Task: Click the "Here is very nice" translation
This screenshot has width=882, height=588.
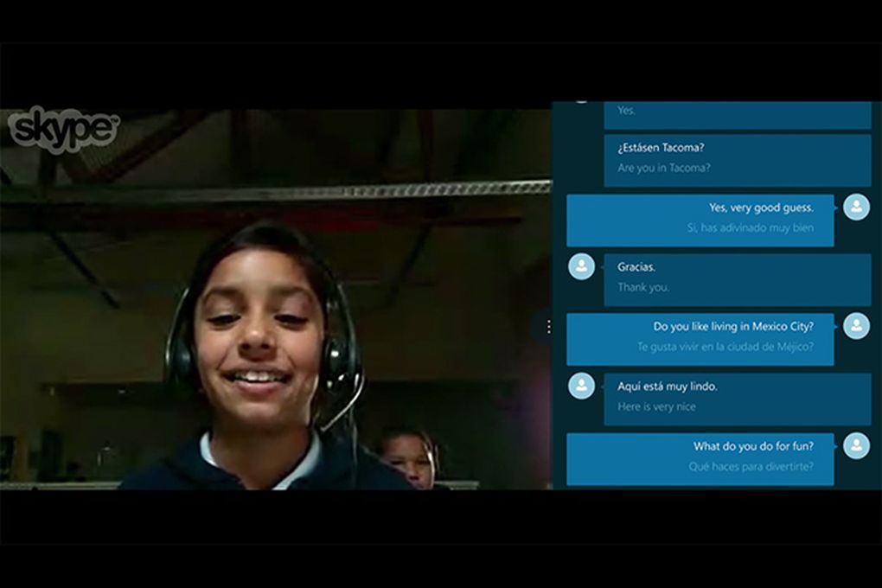Action: pos(656,406)
